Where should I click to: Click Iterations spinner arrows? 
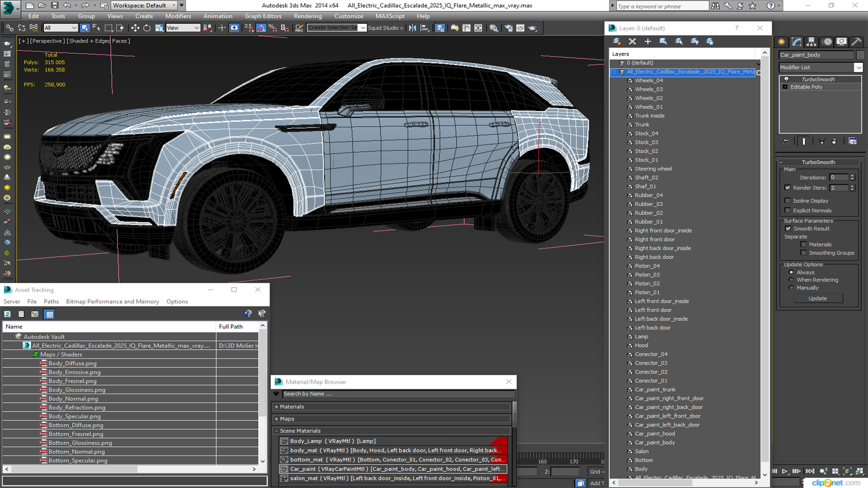[852, 178]
